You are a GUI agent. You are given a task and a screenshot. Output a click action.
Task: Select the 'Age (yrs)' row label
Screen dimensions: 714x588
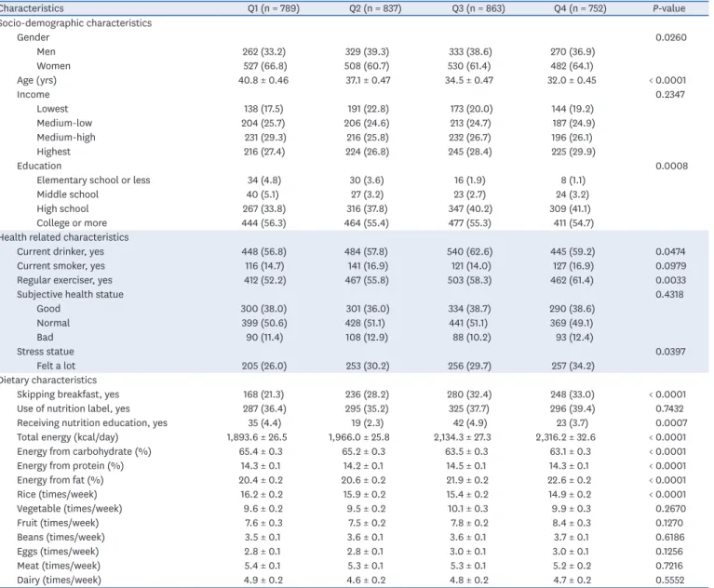click(37, 81)
